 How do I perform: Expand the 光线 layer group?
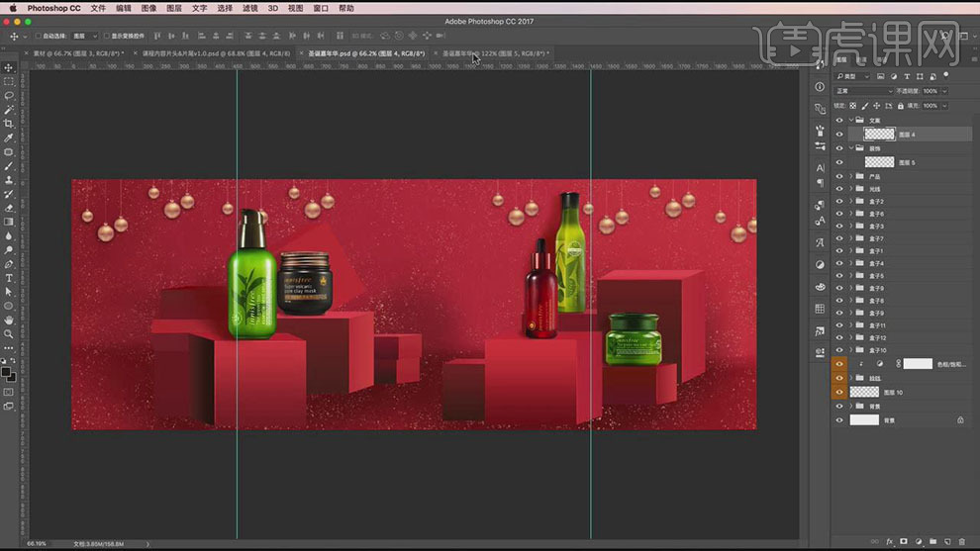point(851,189)
